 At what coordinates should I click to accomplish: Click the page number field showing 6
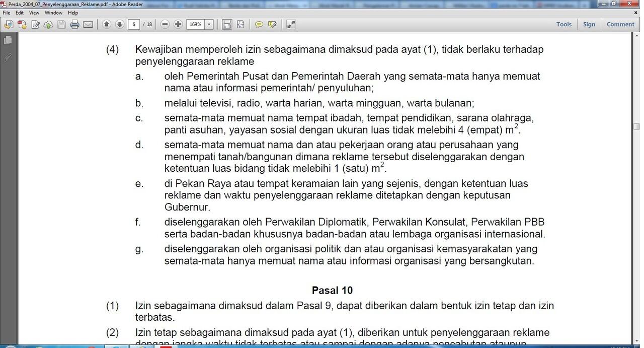point(133,24)
